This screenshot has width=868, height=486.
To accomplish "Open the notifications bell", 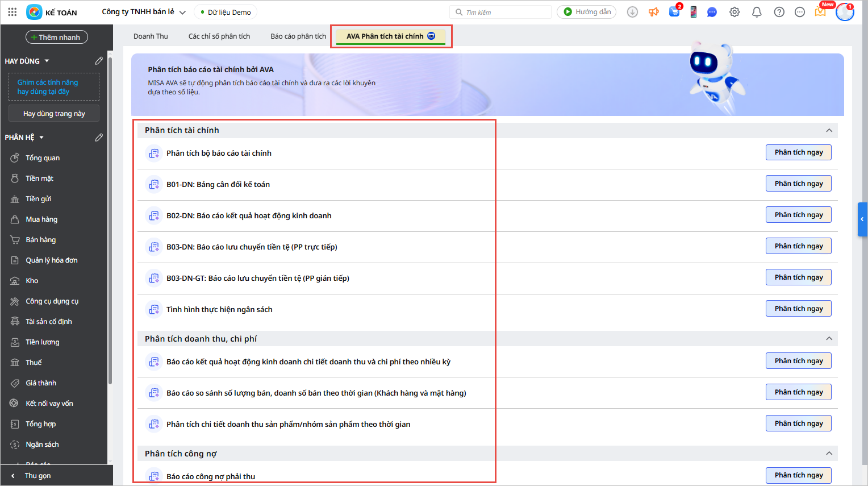I will [757, 12].
